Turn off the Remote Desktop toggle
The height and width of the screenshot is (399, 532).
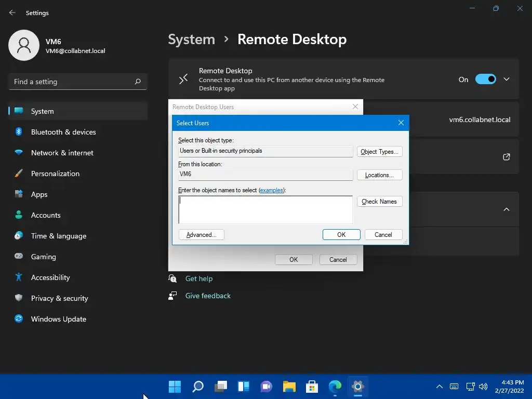[486, 79]
